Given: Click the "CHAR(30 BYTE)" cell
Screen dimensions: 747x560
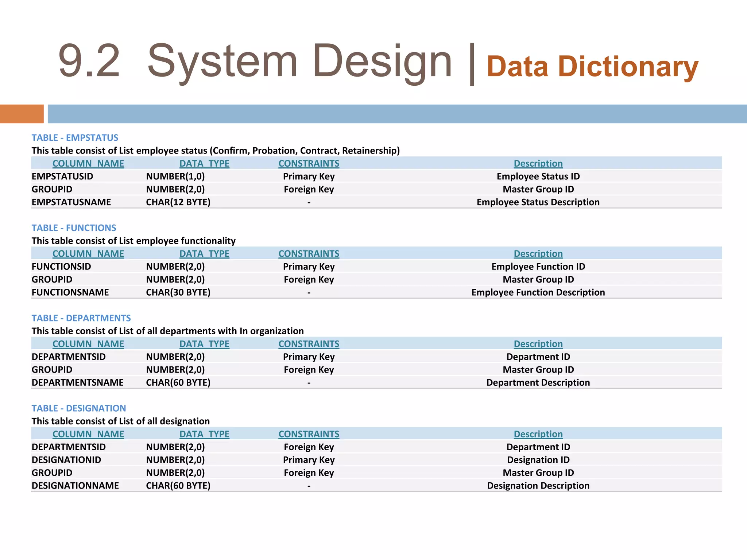Looking at the screenshot, I should [x=178, y=292].
